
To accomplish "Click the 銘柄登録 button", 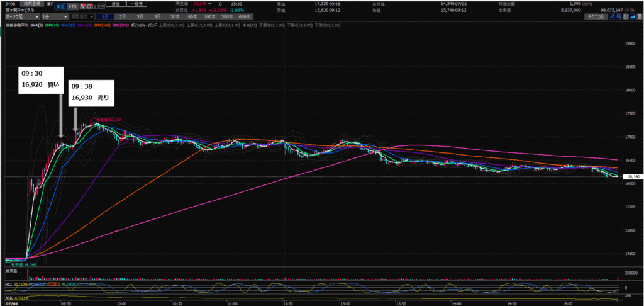I will click(31, 4).
